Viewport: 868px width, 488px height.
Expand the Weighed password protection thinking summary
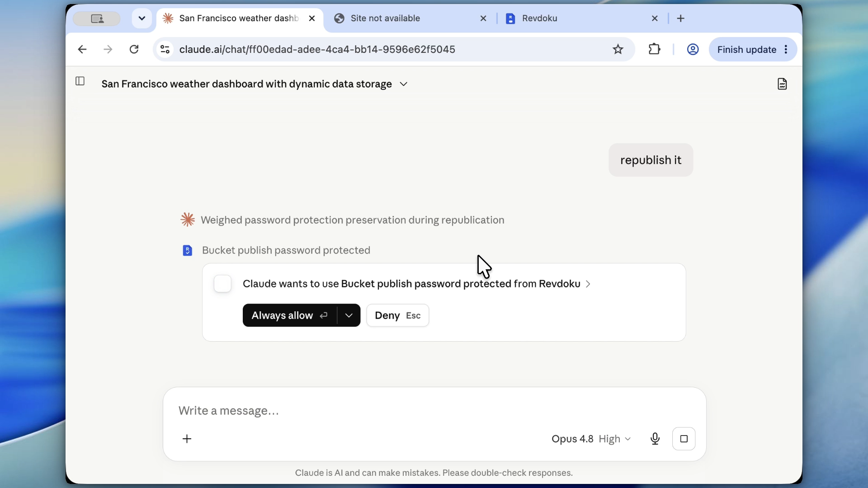352,220
